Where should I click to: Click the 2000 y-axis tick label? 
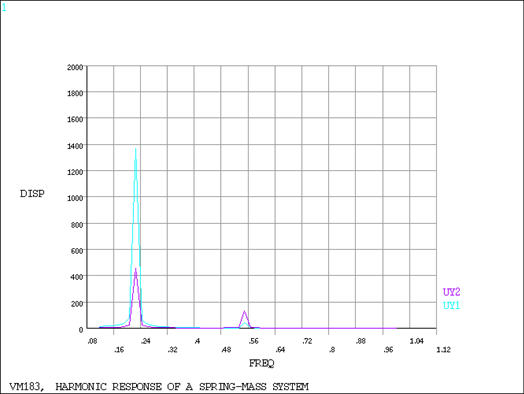pos(75,68)
